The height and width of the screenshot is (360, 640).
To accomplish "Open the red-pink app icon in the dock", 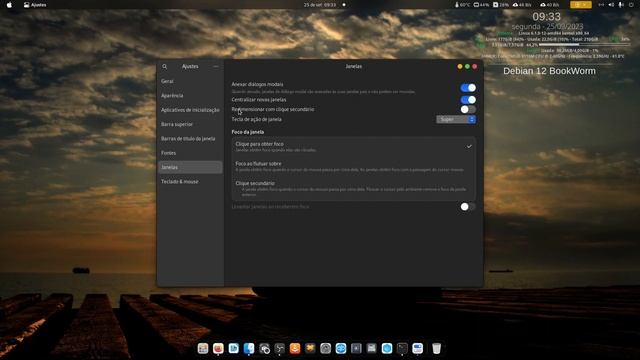I will 218,348.
